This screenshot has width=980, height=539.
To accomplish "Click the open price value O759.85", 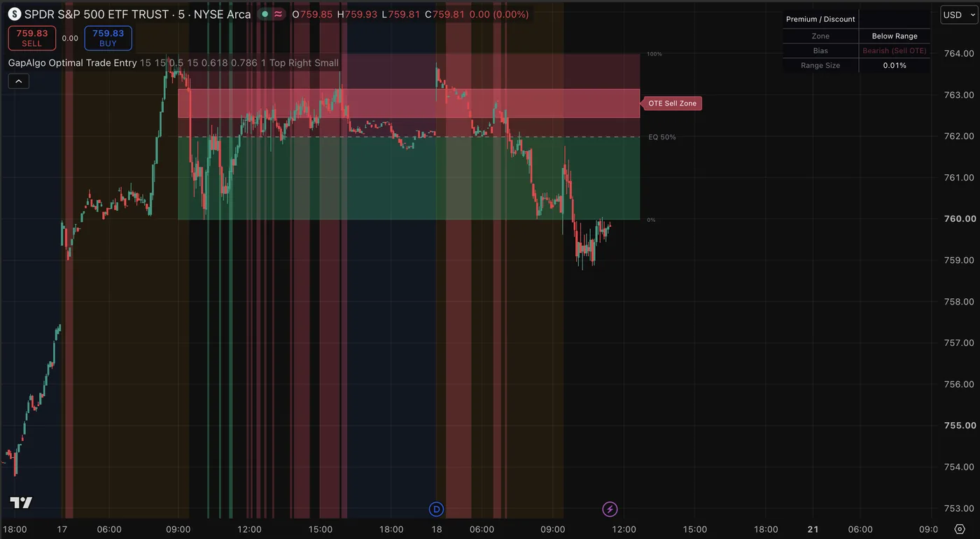I will pos(312,14).
